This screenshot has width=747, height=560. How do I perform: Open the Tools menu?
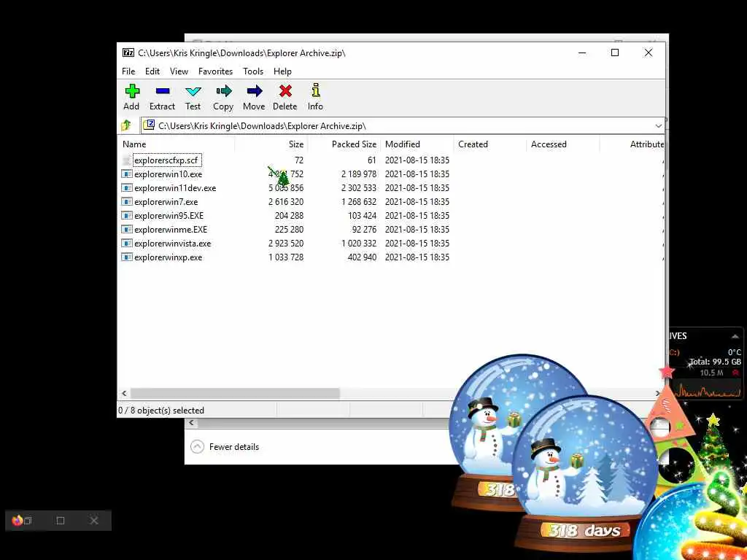pyautogui.click(x=253, y=71)
